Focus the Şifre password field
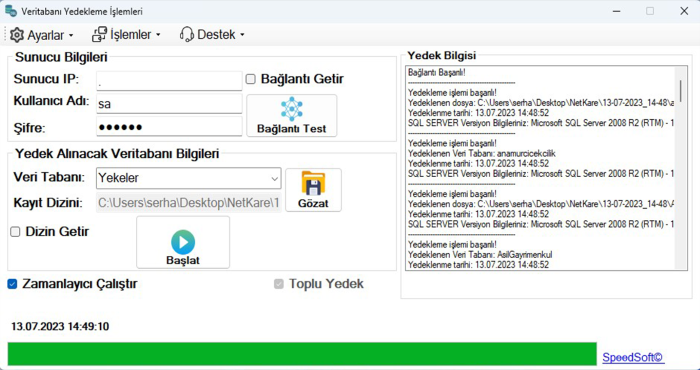This screenshot has width=700, height=370. (x=169, y=127)
